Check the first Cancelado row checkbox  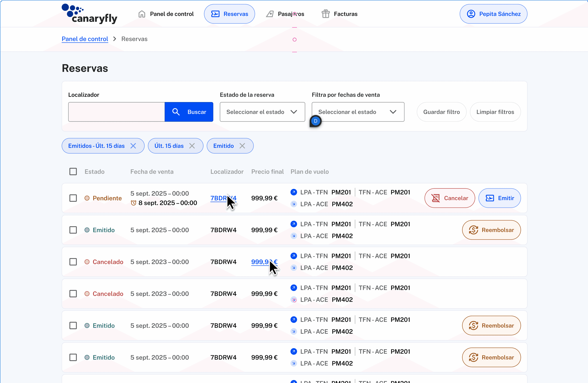click(73, 262)
